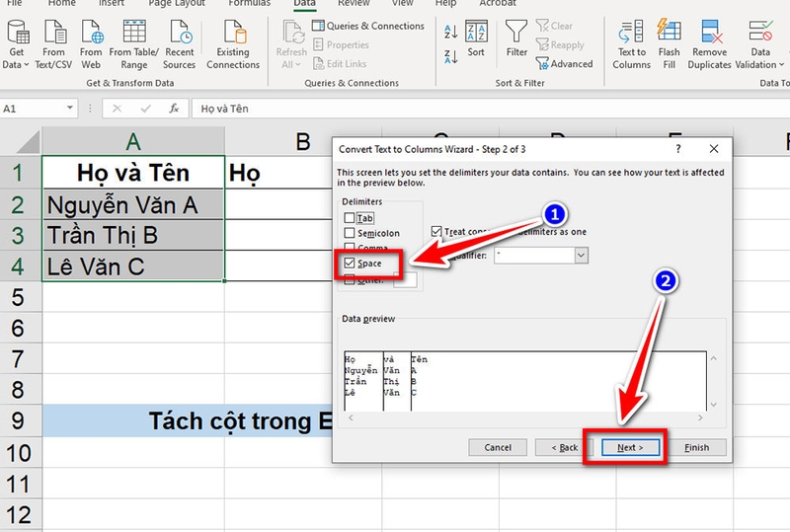Open Recent Sources
The height and width of the screenshot is (532, 790).
180,45
